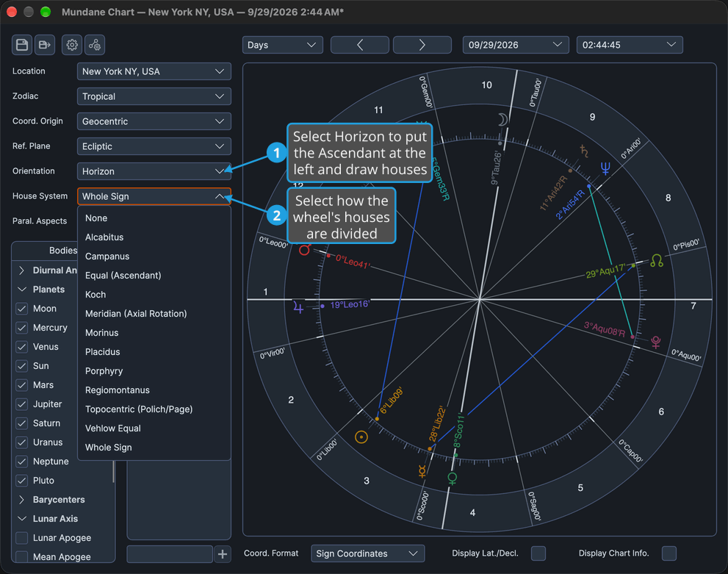
Task: Collapse the House System dropdown
Action: [x=154, y=196]
